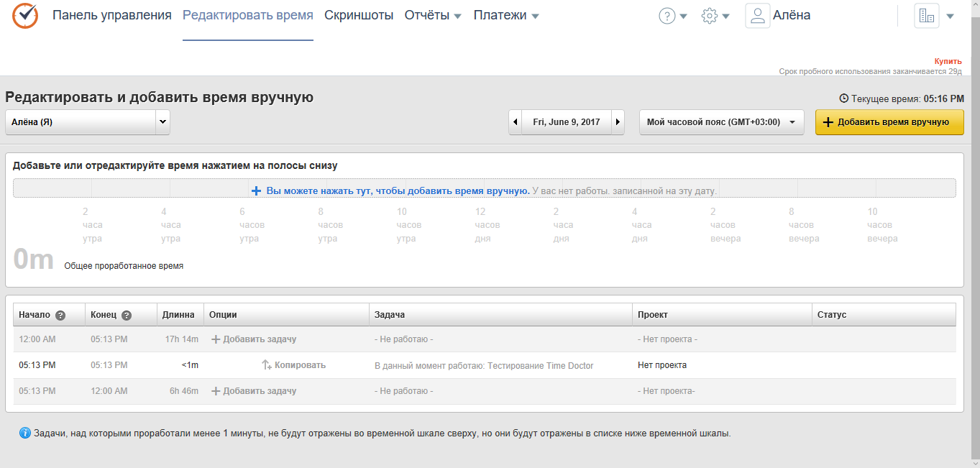Go to previous day arrow
The image size is (980, 468).
point(516,122)
